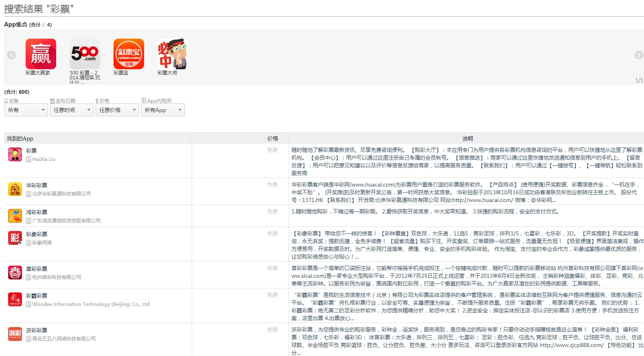Click the 鸿彩彩票 app icon
Viewport: 644px width, 356px height.
15,216
